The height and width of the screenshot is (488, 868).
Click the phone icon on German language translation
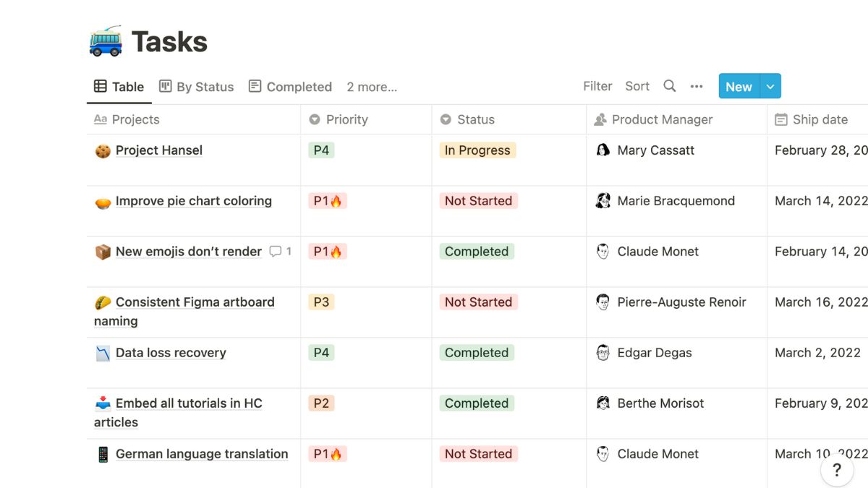[103, 455]
